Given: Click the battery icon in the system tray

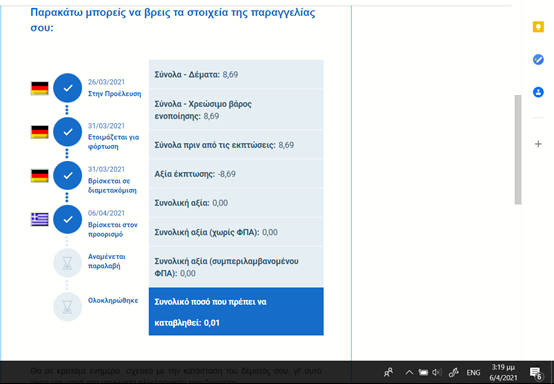Looking at the screenshot, I should pyautogui.click(x=423, y=372).
